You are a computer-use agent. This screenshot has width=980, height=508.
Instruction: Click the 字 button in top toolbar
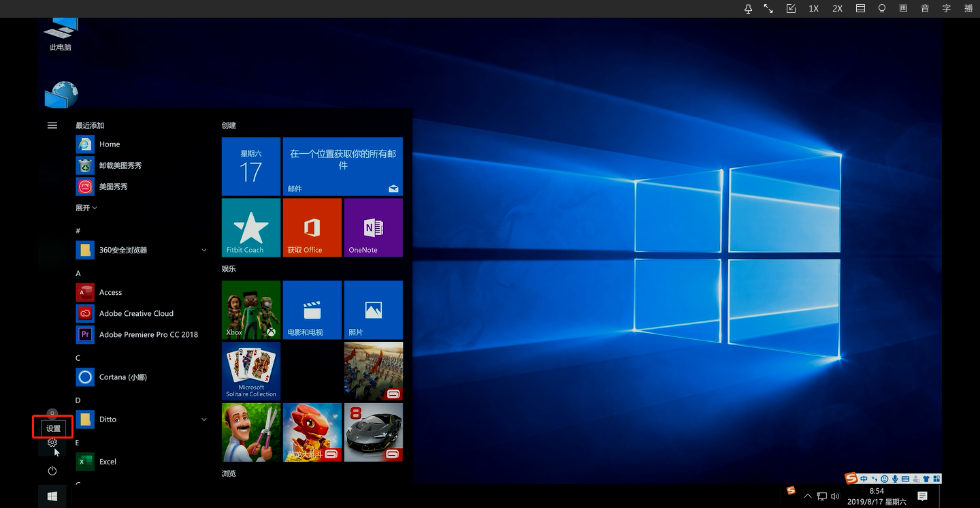pos(946,9)
